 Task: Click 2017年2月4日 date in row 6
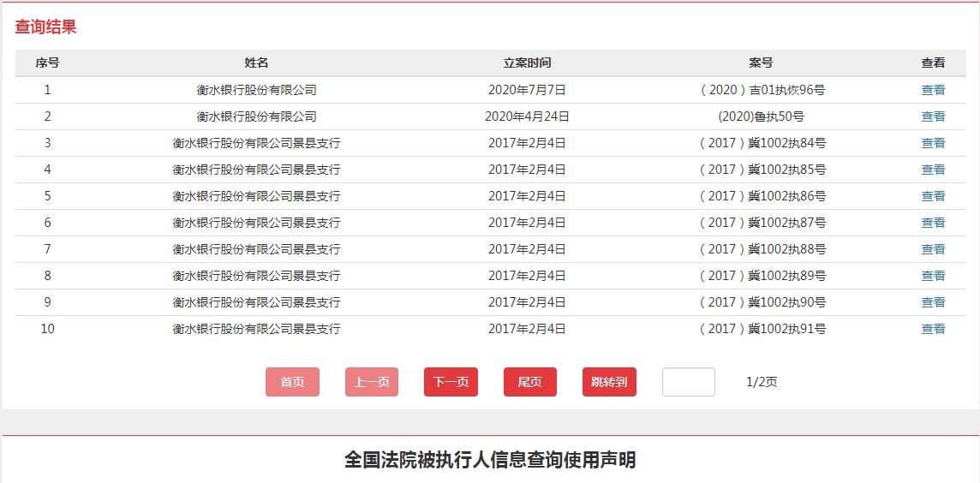pos(527,223)
